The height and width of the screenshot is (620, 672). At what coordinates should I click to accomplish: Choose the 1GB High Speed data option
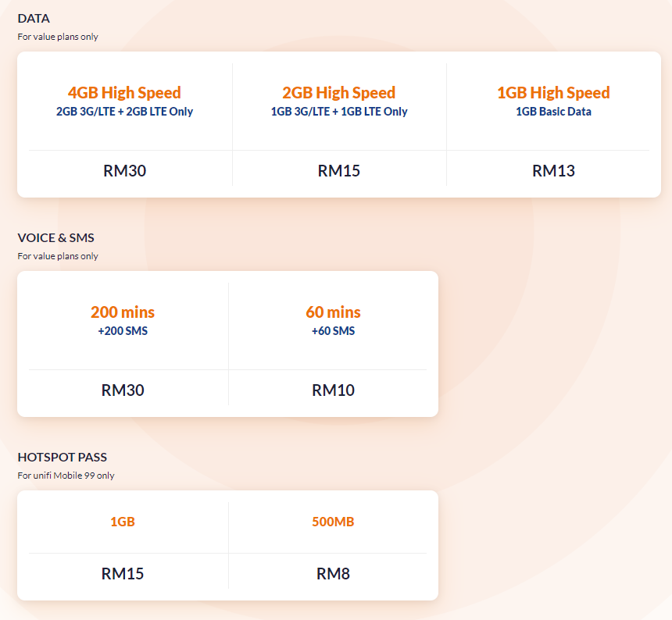(553, 93)
